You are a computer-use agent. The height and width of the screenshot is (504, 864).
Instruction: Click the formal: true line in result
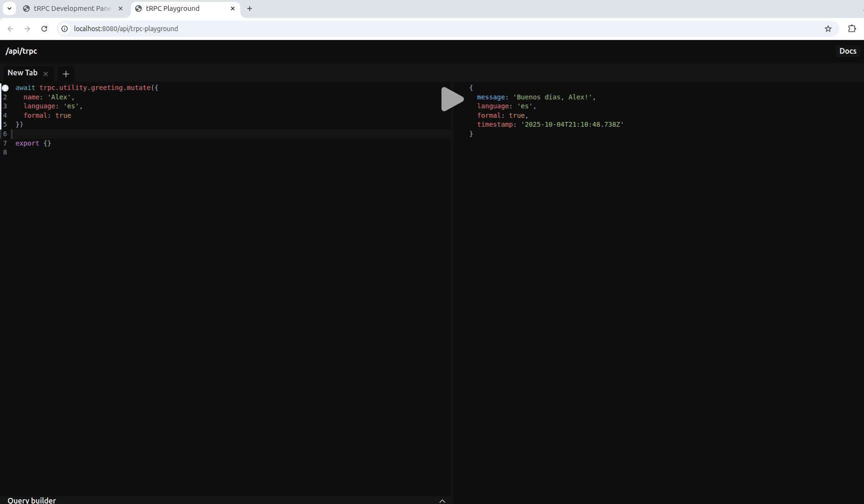pyautogui.click(x=502, y=115)
